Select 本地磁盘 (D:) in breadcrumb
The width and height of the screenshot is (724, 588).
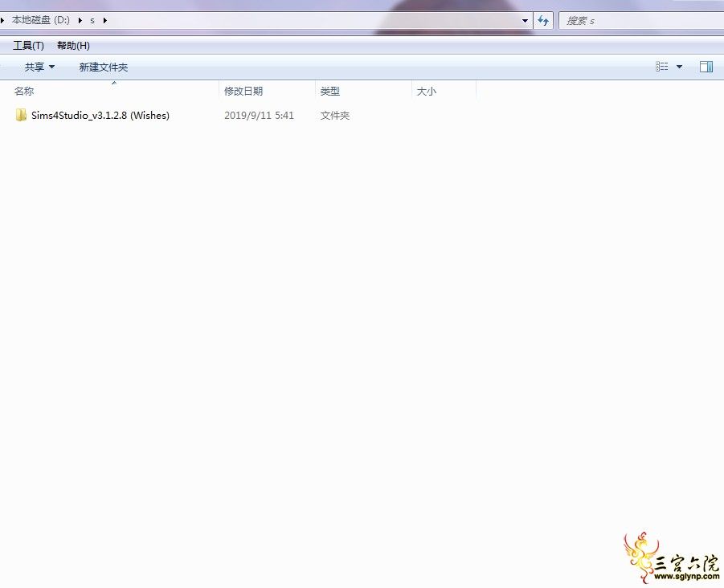pyautogui.click(x=41, y=20)
